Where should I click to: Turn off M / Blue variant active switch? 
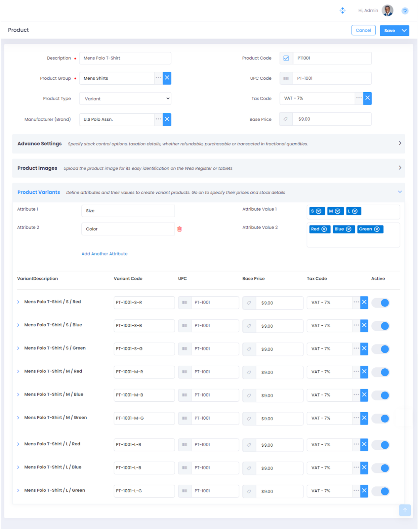tap(381, 395)
